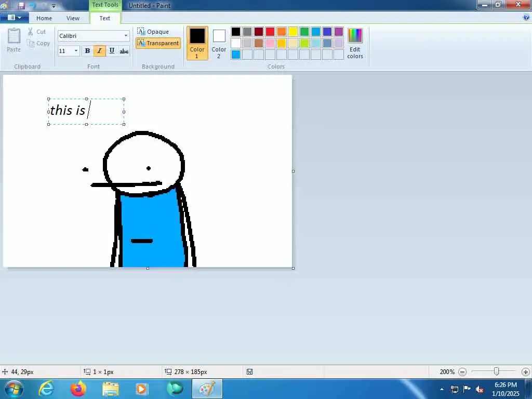Click the zoom slider handle
This screenshot has width=532, height=399.
tap(496, 371)
